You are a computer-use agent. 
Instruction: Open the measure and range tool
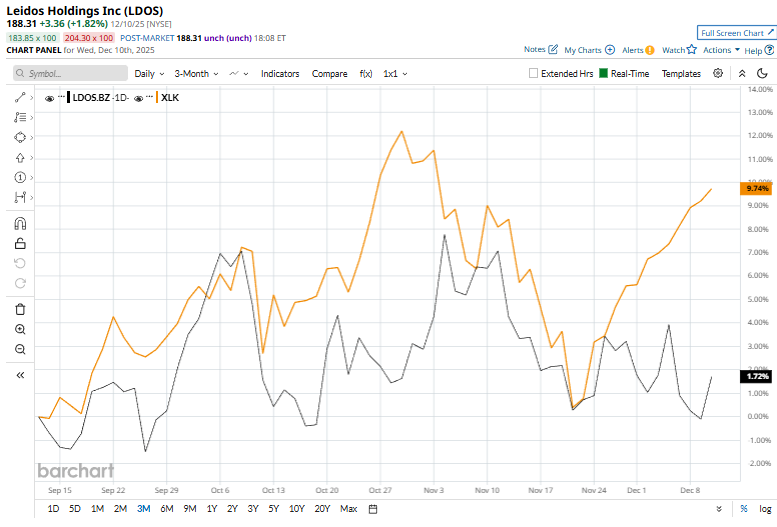[20, 197]
